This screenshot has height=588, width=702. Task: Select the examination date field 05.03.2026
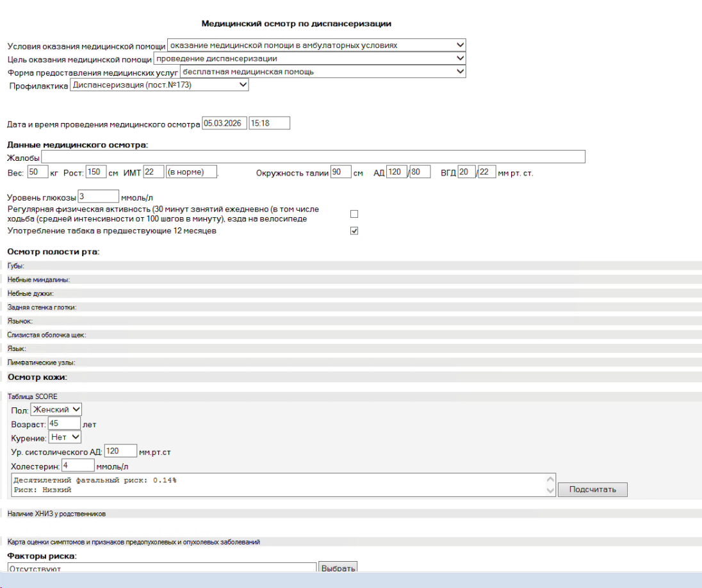coord(224,123)
